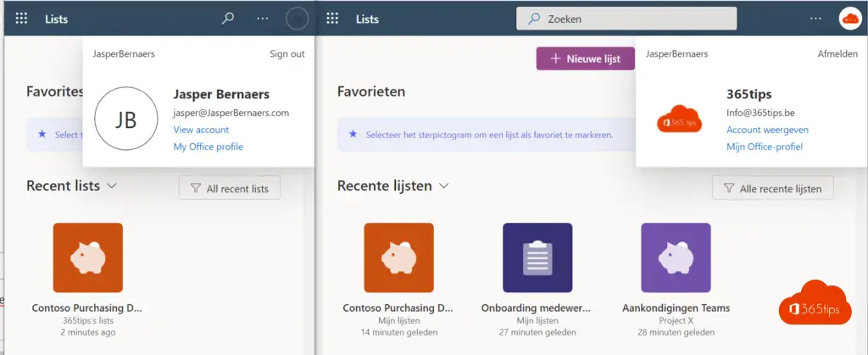The image size is (868, 355).
Task: Click 365tips cloud avatar in right header
Action: (x=849, y=19)
